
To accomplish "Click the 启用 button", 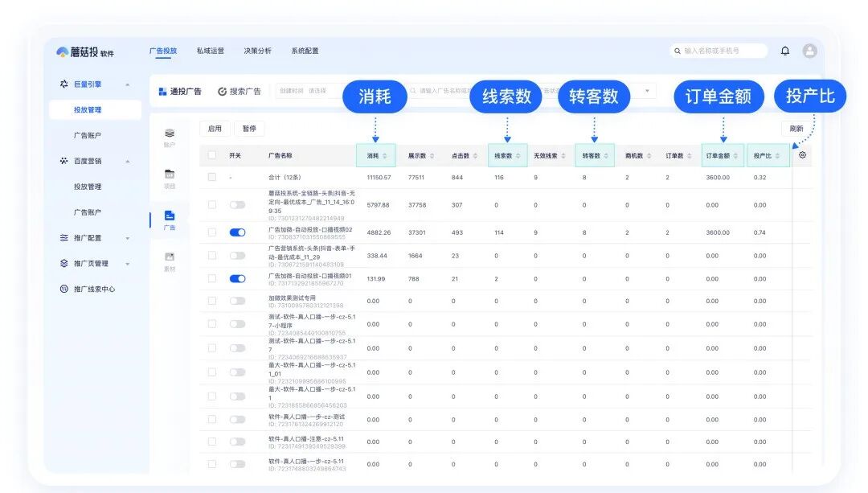I will (x=215, y=128).
